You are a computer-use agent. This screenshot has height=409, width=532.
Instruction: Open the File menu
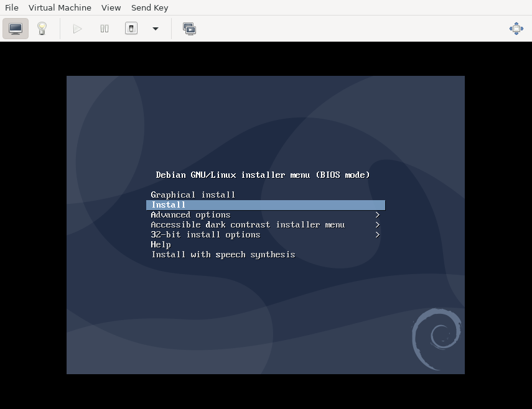tap(12, 8)
